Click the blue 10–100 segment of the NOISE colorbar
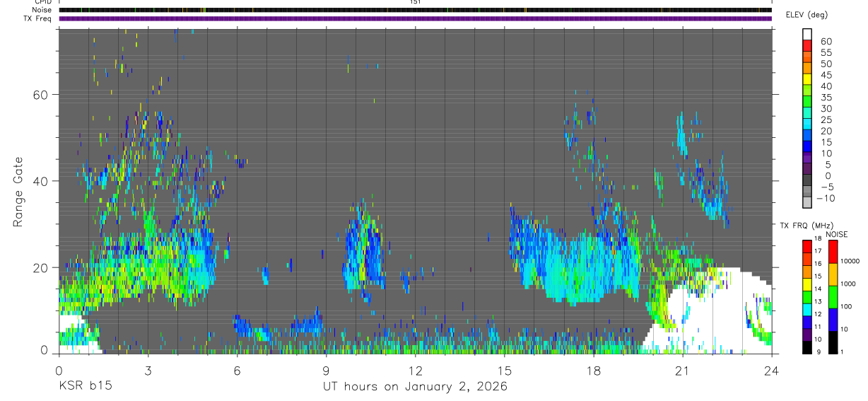Image resolution: width=868 pixels, height=401 pixels. 833,320
